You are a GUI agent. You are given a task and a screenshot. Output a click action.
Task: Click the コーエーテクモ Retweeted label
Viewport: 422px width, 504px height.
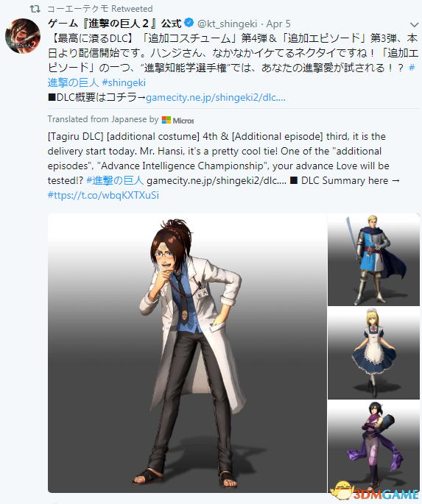(x=99, y=9)
